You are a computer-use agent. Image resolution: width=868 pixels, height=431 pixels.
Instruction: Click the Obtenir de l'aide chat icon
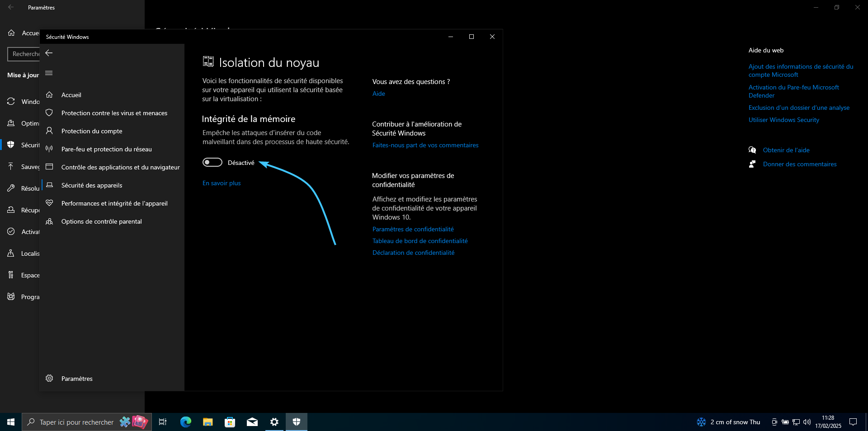pos(752,150)
